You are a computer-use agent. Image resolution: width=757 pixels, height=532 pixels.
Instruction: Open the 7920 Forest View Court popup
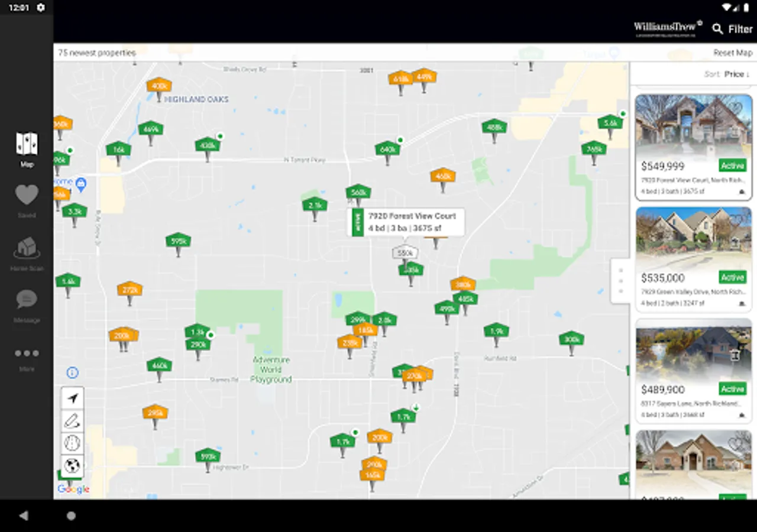(406, 222)
